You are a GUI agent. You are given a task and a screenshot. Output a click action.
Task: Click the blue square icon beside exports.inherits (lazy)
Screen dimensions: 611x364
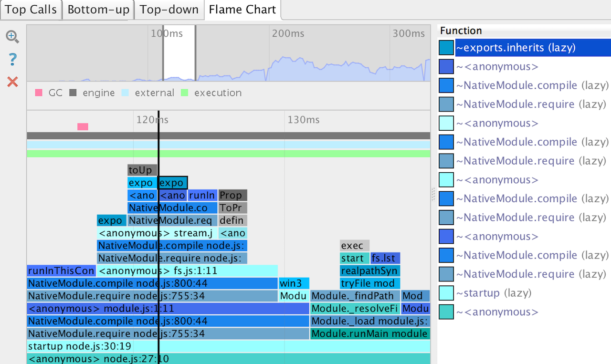(x=445, y=47)
